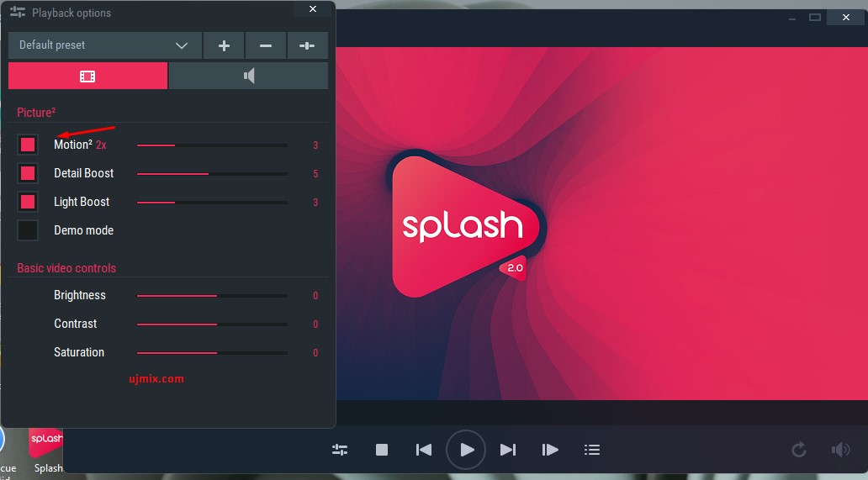Click the Basic video controls heading
Viewport: 868px width, 480px height.
click(66, 268)
